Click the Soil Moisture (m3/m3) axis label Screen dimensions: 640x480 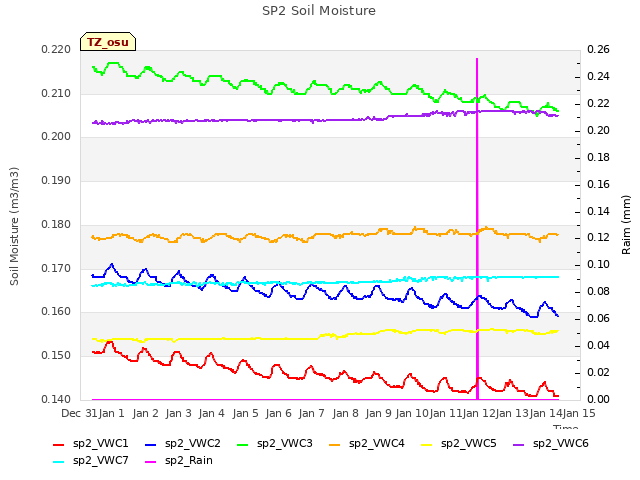point(14,226)
